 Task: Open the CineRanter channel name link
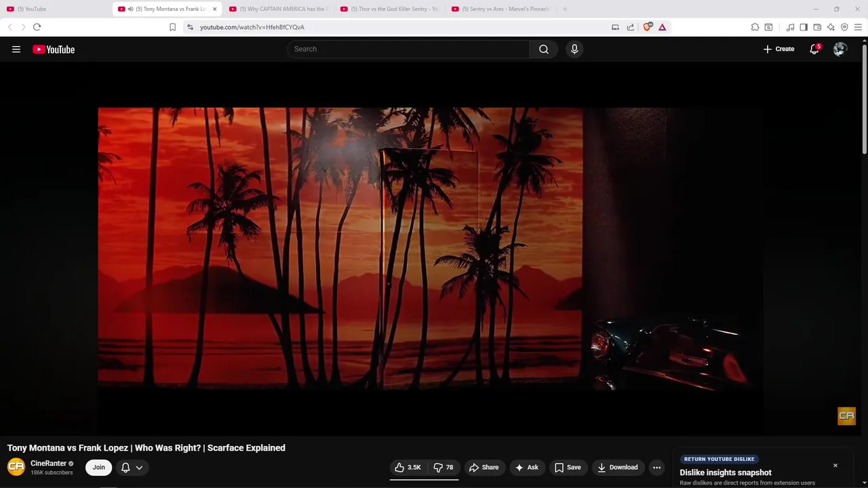click(x=48, y=464)
